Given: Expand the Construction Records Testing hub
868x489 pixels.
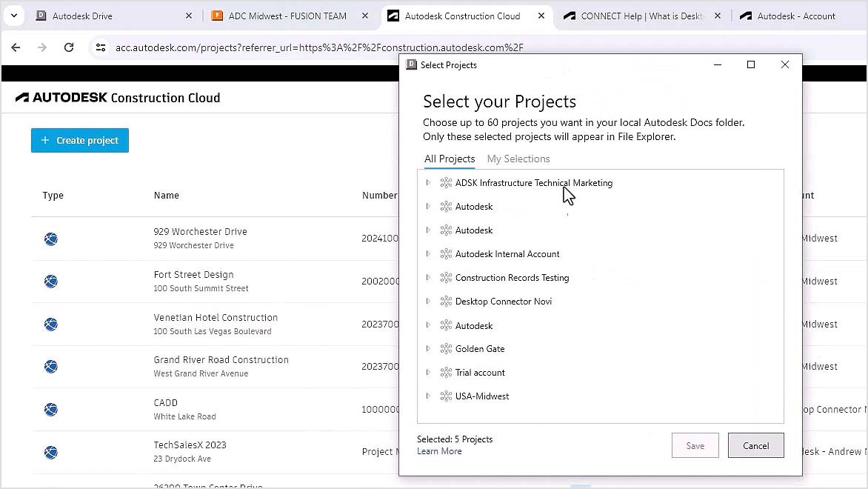Looking at the screenshot, I should tap(428, 277).
